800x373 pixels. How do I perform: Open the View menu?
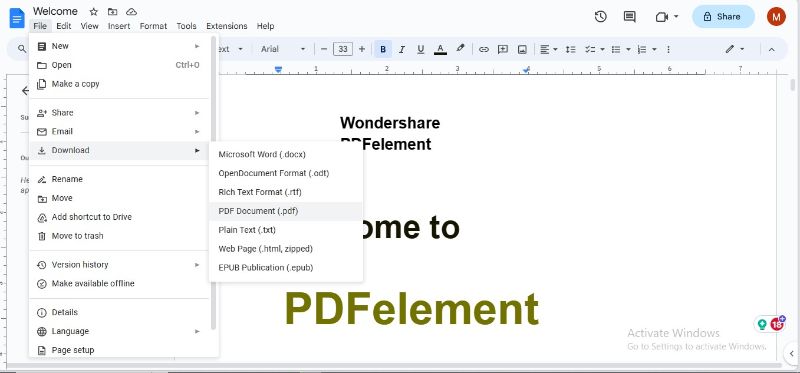(x=89, y=26)
